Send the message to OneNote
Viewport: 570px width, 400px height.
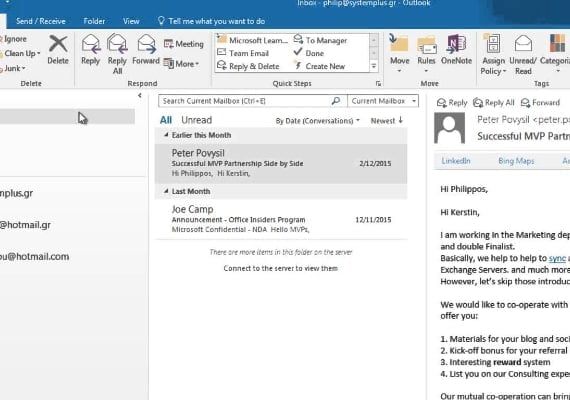coord(456,44)
